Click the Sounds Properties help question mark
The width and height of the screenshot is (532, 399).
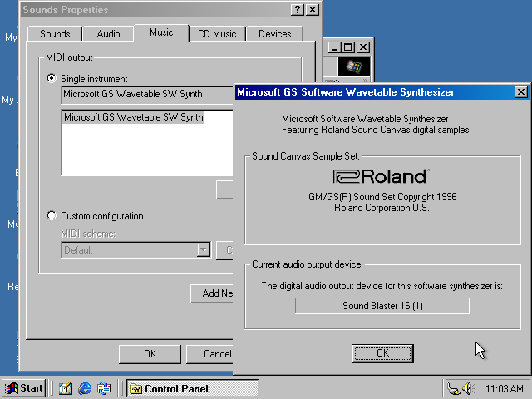coord(298,9)
